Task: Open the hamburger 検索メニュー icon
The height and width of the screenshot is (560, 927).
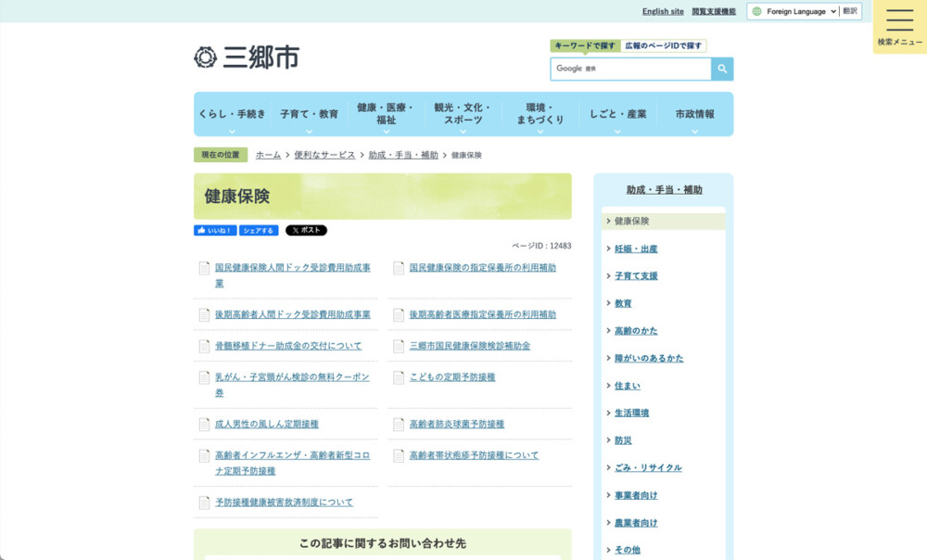Action: pos(899,21)
